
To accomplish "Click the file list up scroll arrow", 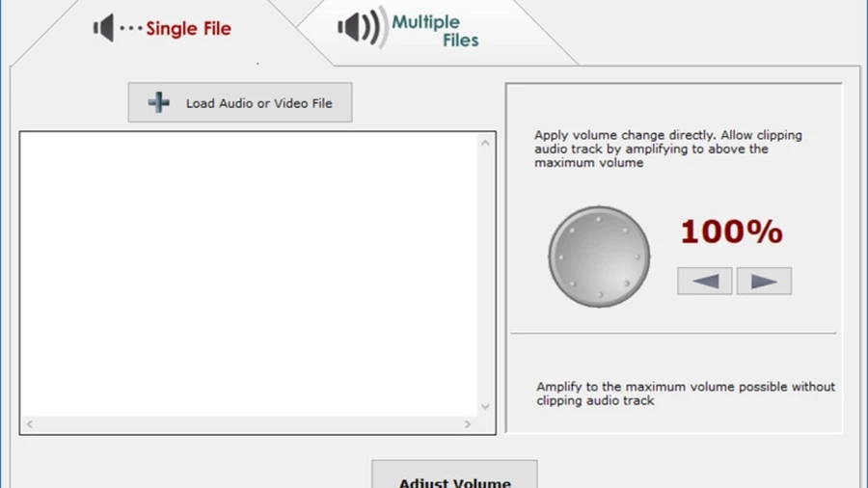I will 485,143.
